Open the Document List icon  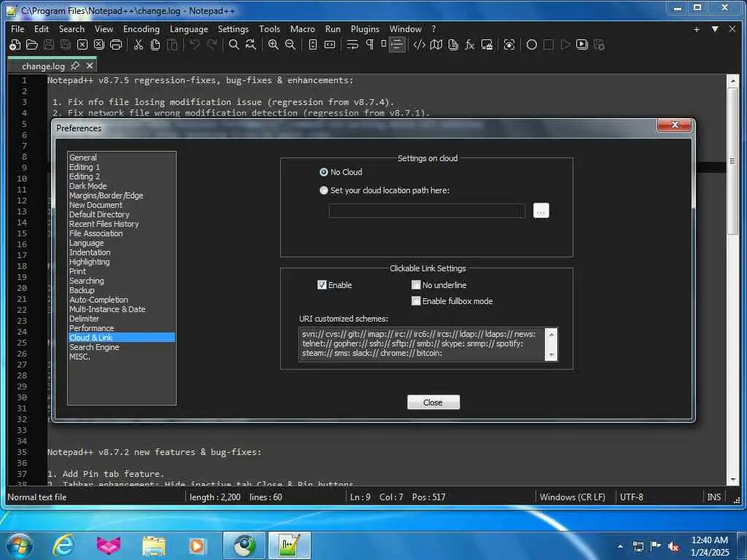453,44
